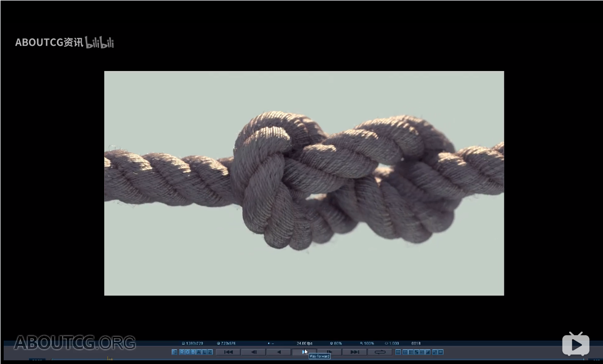Click the 24.00 fps frame rate field
This screenshot has width=603, height=364.
click(304, 343)
